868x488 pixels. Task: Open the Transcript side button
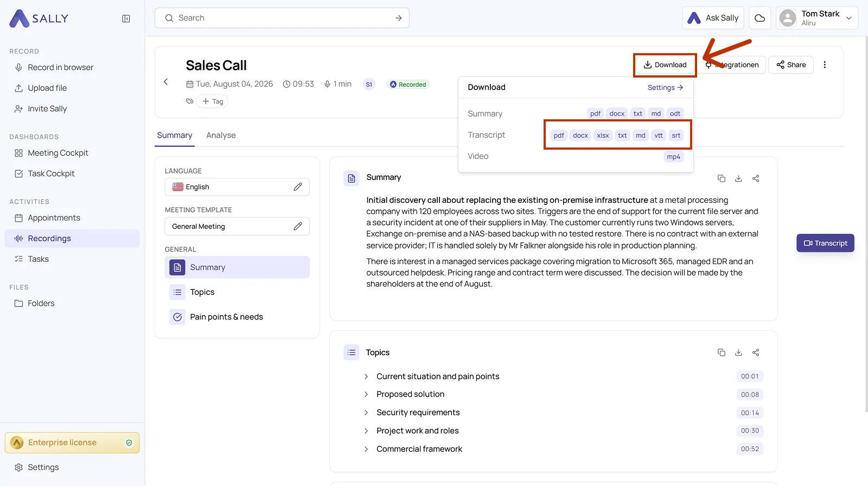(x=825, y=243)
